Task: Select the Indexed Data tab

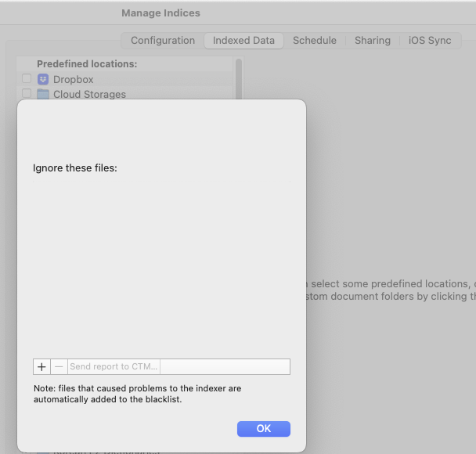Action: click(x=243, y=41)
